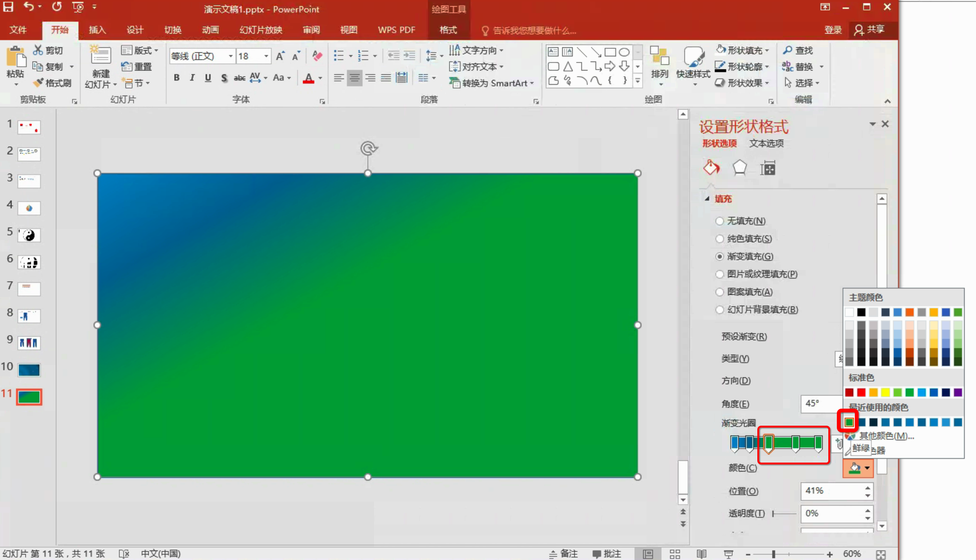Toggle Italic formatting
976x560 pixels.
[x=192, y=78]
